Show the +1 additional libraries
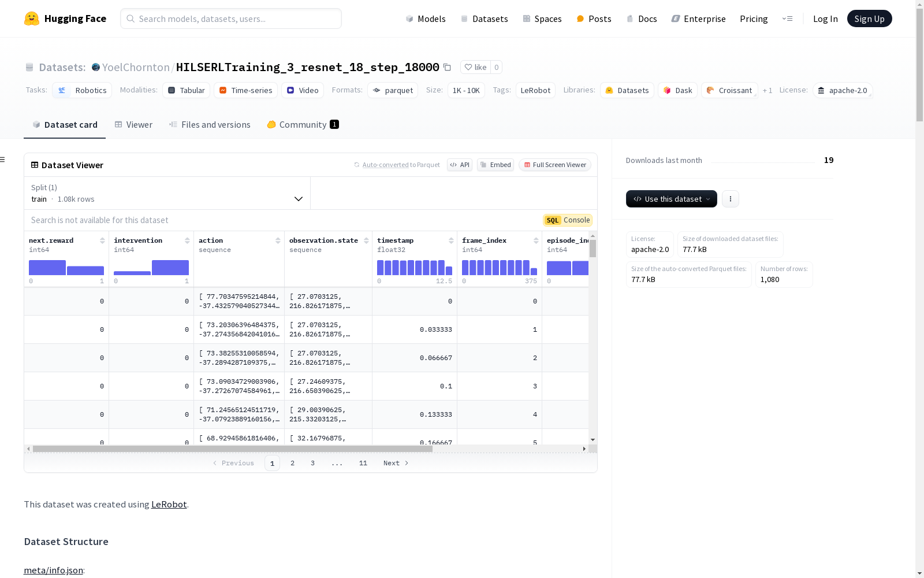The height and width of the screenshot is (578, 924). click(x=767, y=90)
